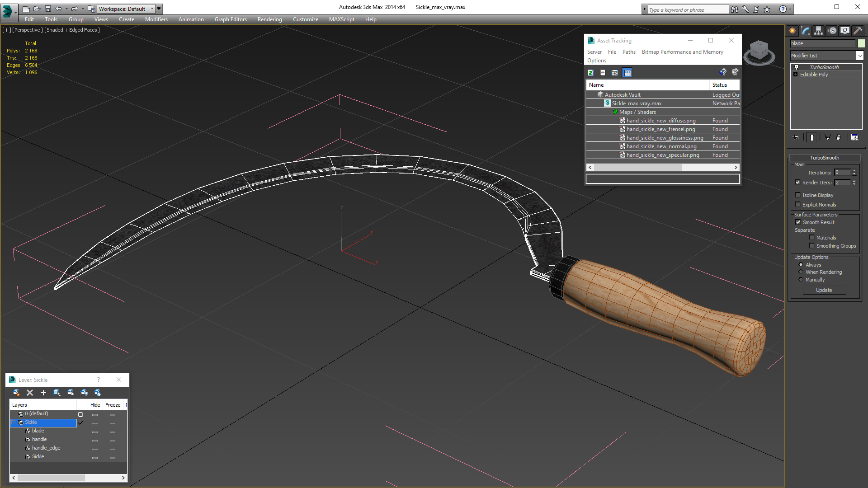Viewport: 868px width, 488px height.
Task: Click the Asset Tracking refresh icon
Action: tap(590, 73)
